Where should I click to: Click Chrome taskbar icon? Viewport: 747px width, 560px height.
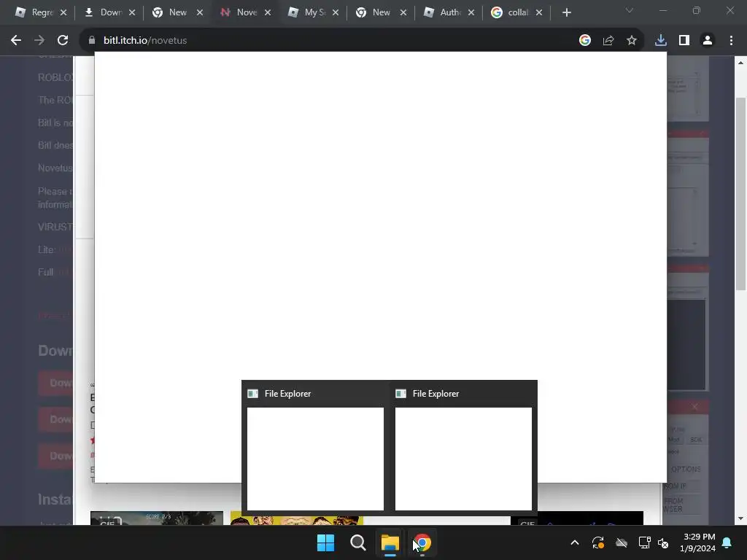click(x=422, y=542)
